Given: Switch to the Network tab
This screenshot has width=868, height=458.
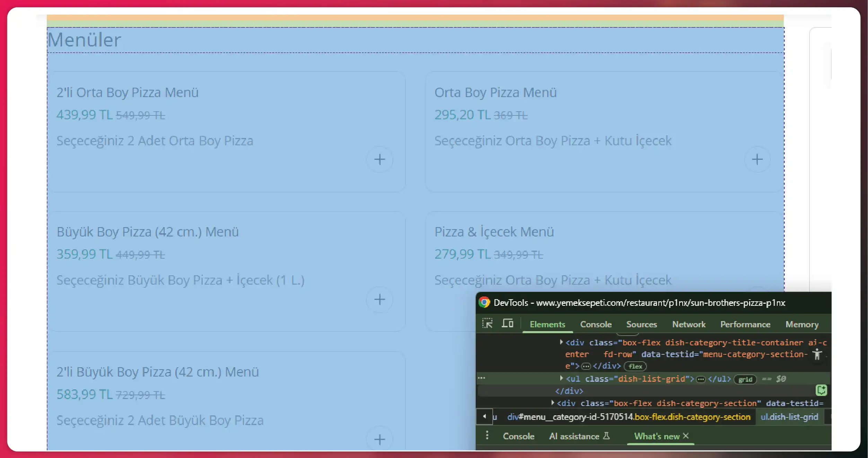Looking at the screenshot, I should (x=689, y=324).
